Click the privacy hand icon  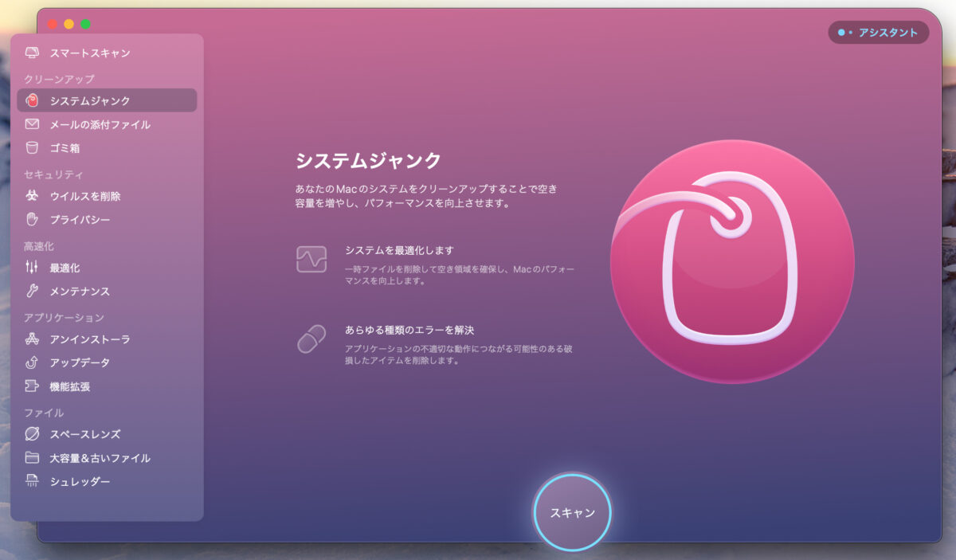tap(32, 219)
